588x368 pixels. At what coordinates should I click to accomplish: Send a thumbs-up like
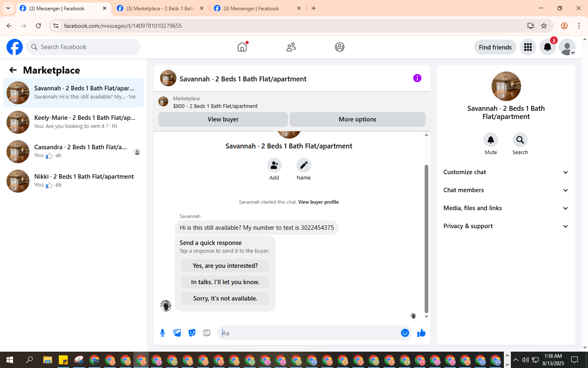point(421,333)
